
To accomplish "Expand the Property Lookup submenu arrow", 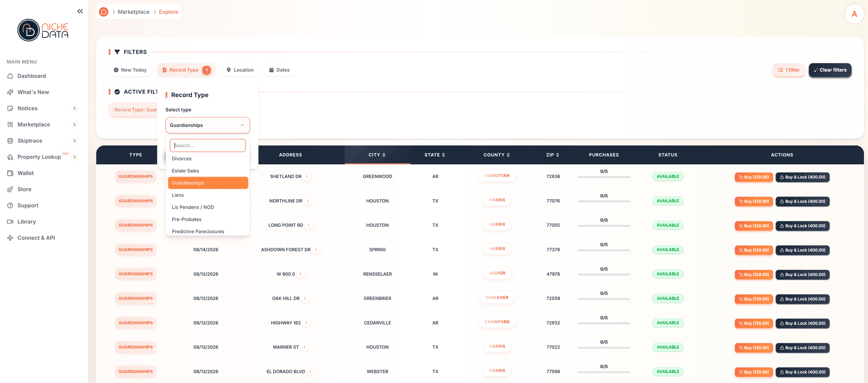I will point(75,157).
